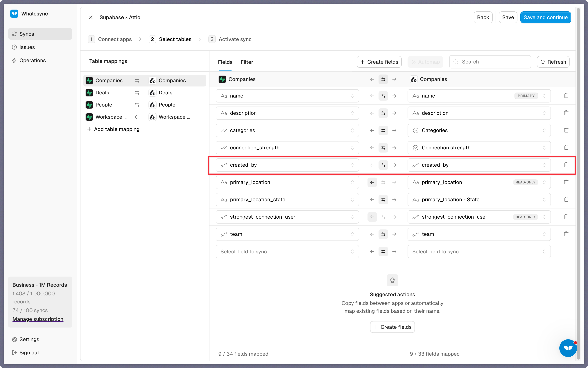Delete the team field mapping
Viewport: 588px width, 368px height.
click(566, 234)
